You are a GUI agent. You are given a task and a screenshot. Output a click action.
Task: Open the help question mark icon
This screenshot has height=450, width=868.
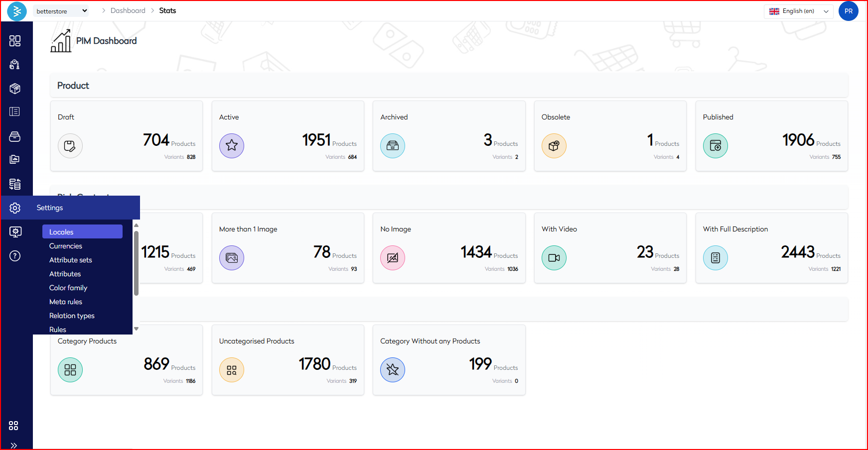[x=15, y=256]
